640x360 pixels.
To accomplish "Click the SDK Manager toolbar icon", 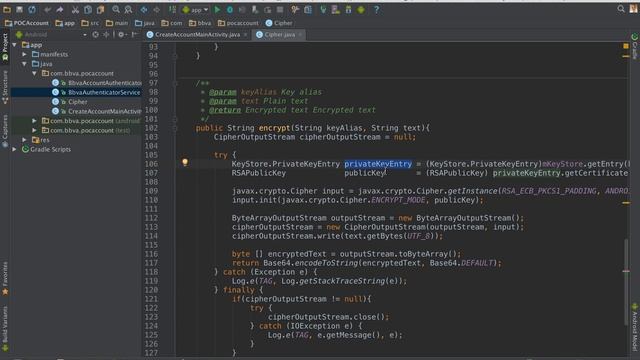I will pyautogui.click(x=348, y=9).
